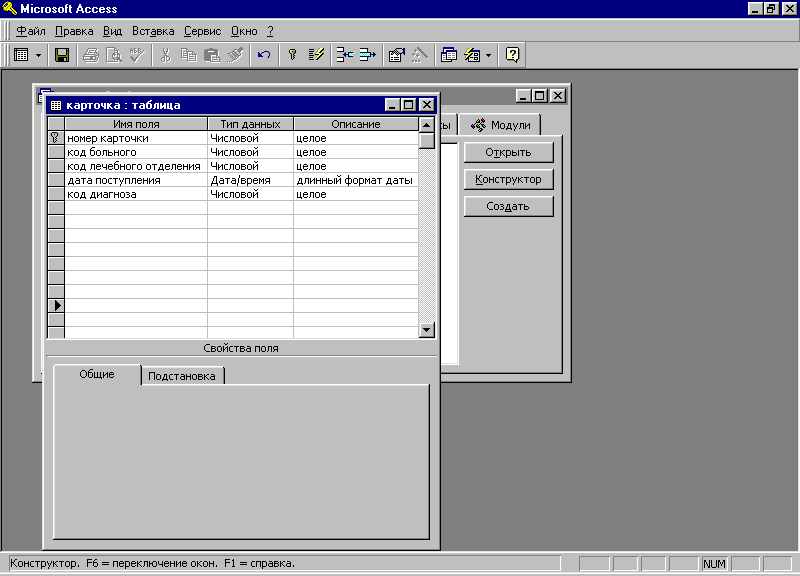Click the New Object toolbar icon
The width and height of the screenshot is (800, 576).
[472, 55]
